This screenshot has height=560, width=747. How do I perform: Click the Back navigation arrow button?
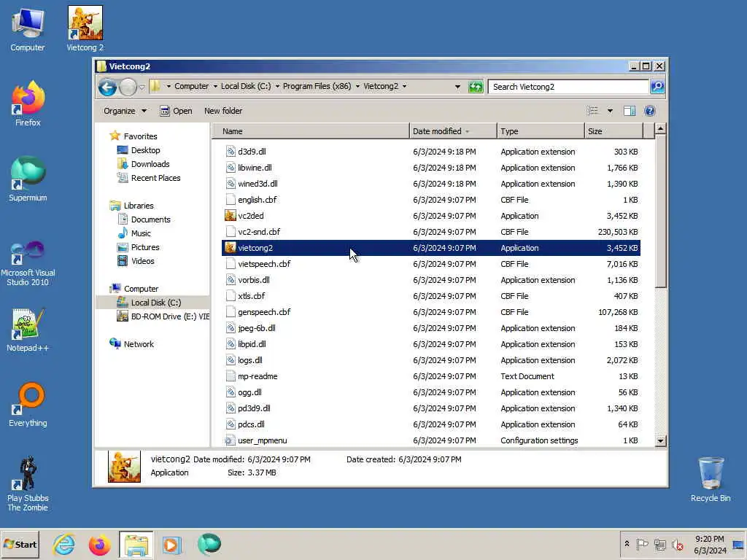pos(107,87)
